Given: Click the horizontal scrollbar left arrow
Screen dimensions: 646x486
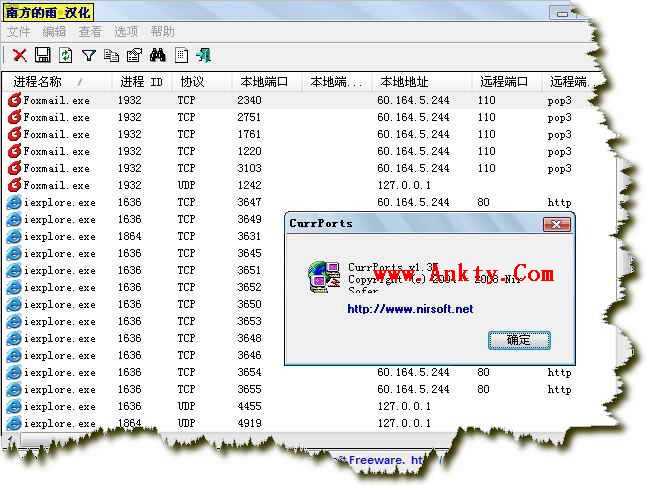Looking at the screenshot, I should click(x=10, y=440).
